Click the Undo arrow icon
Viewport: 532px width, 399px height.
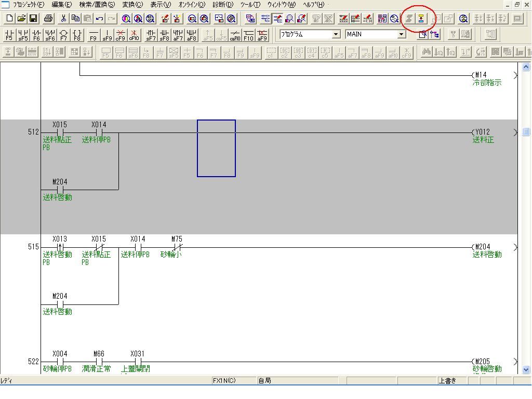99,19
